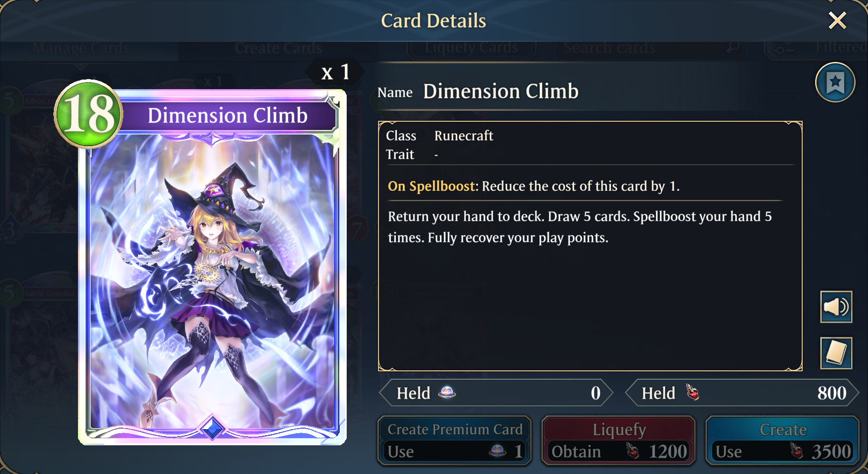Play the card voice speaker icon
The image size is (868, 474).
(836, 307)
